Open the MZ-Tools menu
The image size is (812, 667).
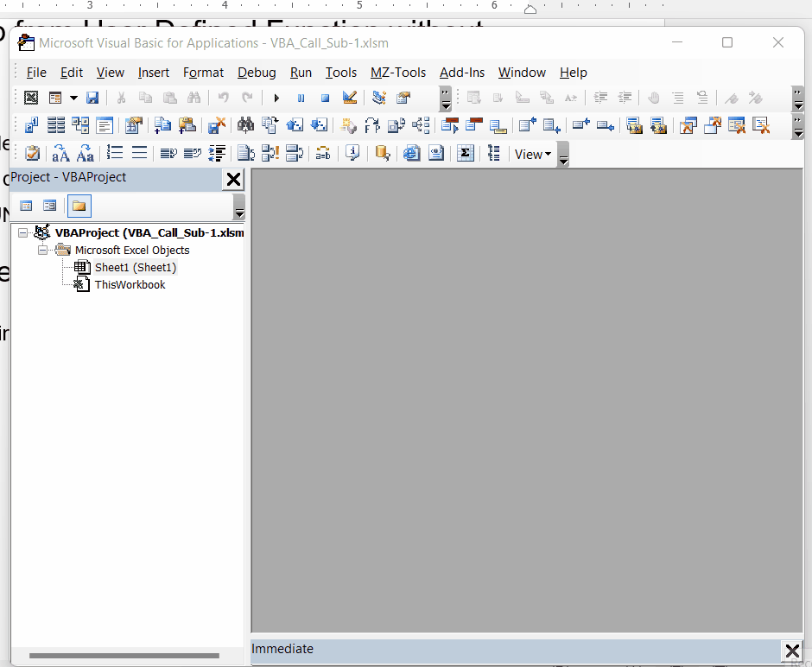[x=397, y=73]
